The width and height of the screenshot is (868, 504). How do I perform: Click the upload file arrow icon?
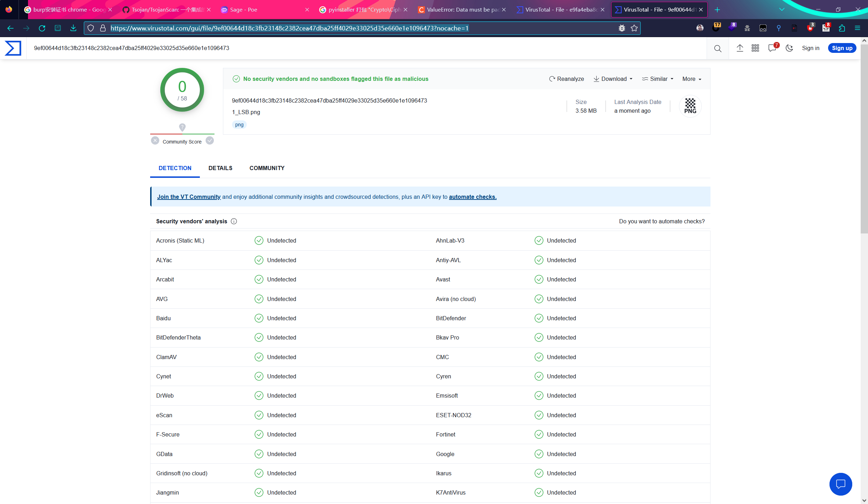tap(740, 48)
